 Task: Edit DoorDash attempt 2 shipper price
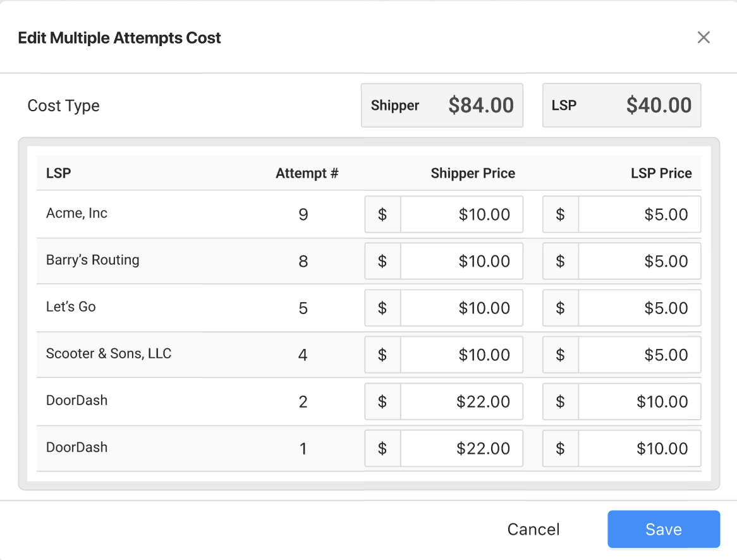tap(461, 401)
